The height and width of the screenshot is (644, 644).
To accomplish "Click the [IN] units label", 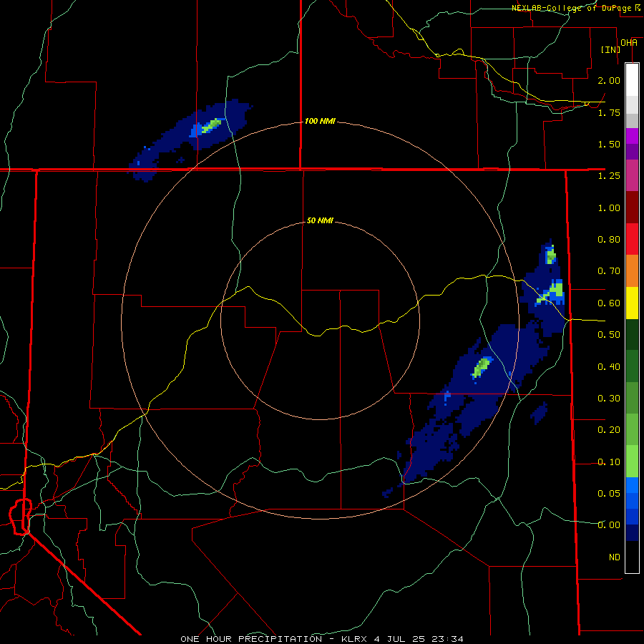I will 610,49.
